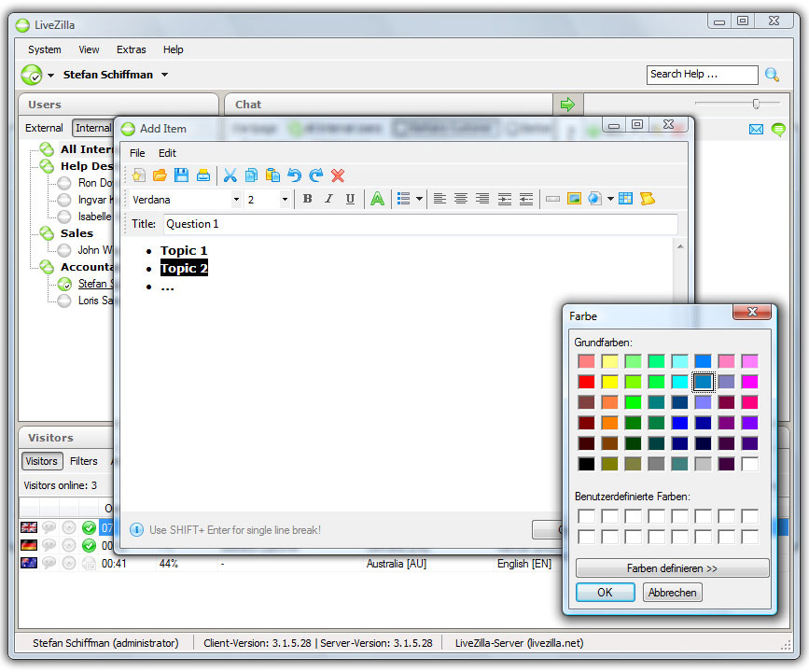Click the green arrow button beside Chat

(x=567, y=105)
